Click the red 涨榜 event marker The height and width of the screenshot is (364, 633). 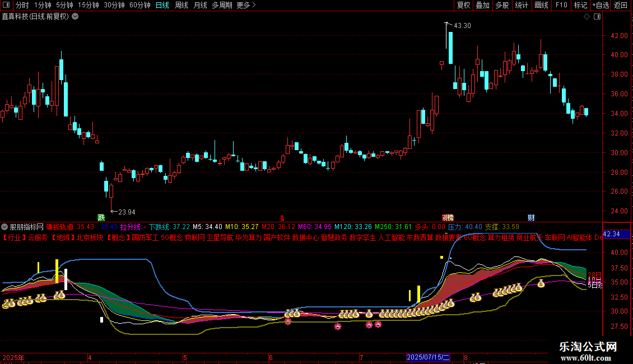448,217
